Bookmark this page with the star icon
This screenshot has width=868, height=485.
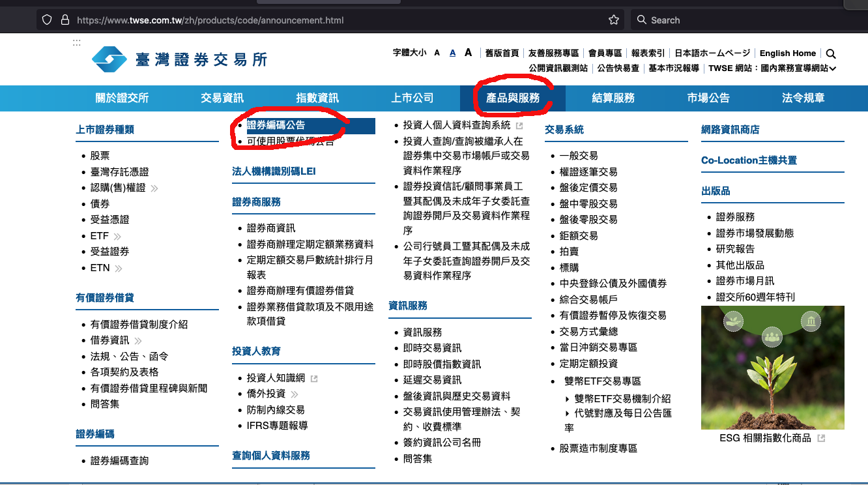pos(613,20)
